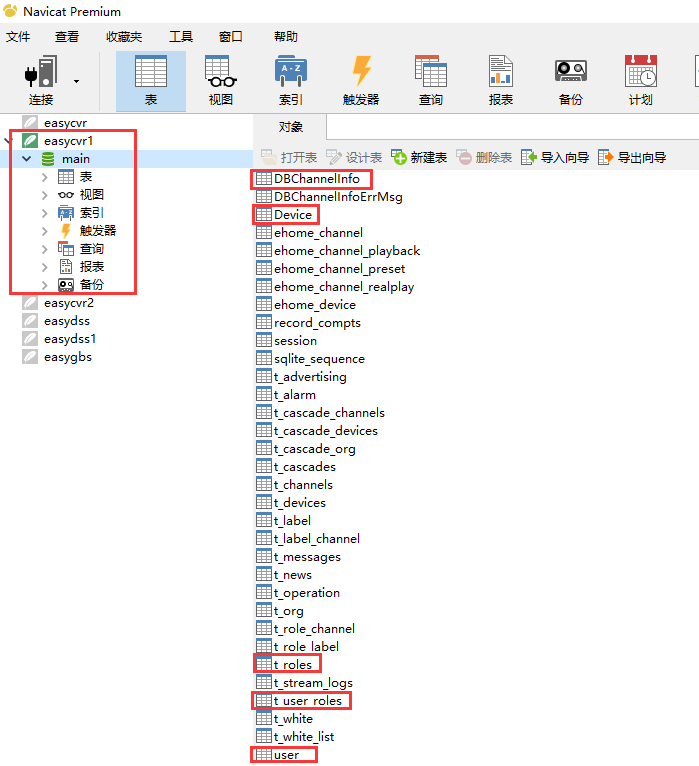Click the 设计表 button
699x766 pixels.
pos(354,157)
